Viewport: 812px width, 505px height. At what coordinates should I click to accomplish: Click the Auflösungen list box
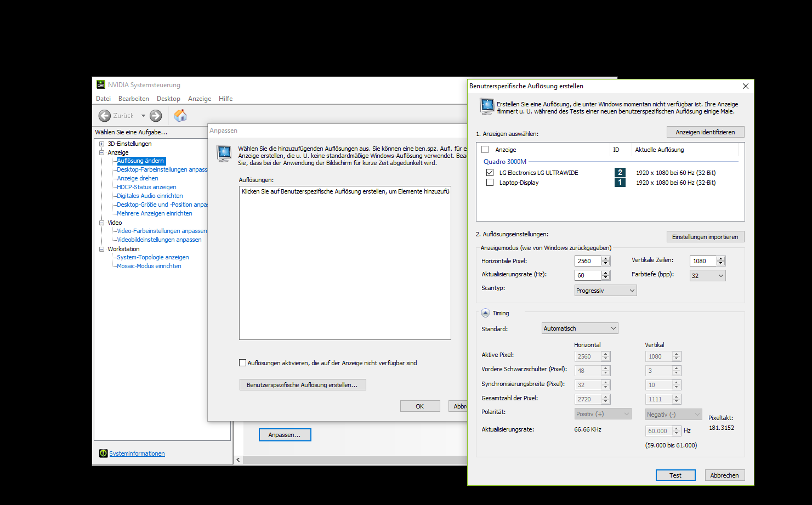click(345, 263)
